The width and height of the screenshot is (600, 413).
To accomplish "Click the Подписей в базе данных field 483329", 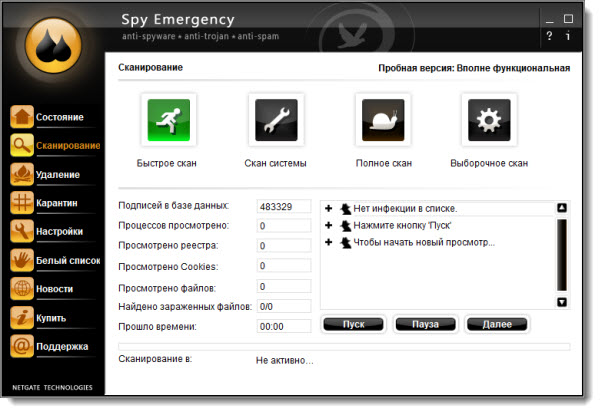I will coord(284,207).
